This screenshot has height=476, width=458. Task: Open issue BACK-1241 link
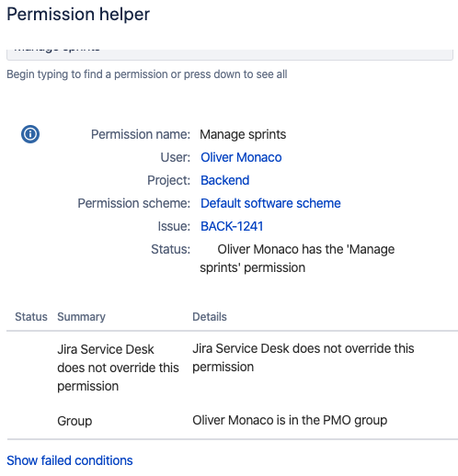[x=232, y=226]
